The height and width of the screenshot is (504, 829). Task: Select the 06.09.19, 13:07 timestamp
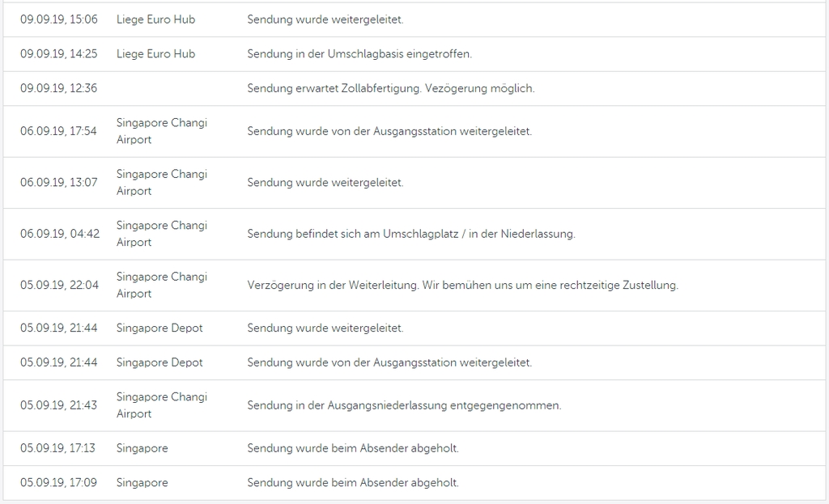coord(58,183)
